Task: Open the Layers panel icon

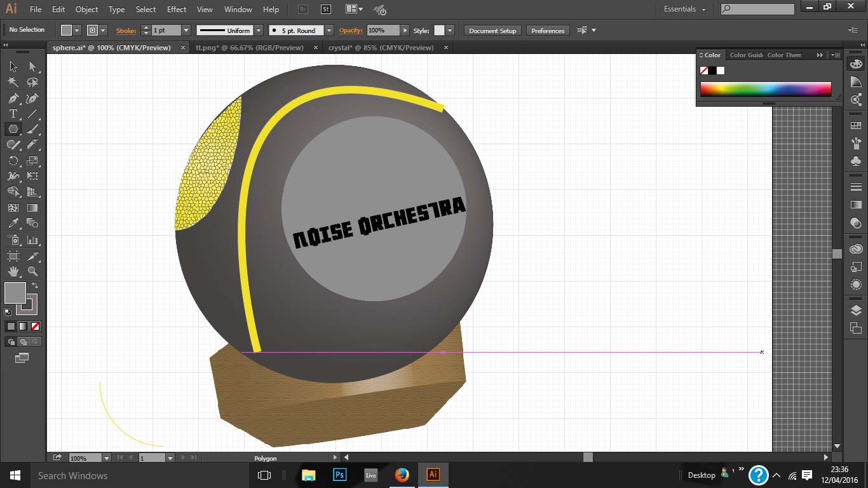Action: 856,311
